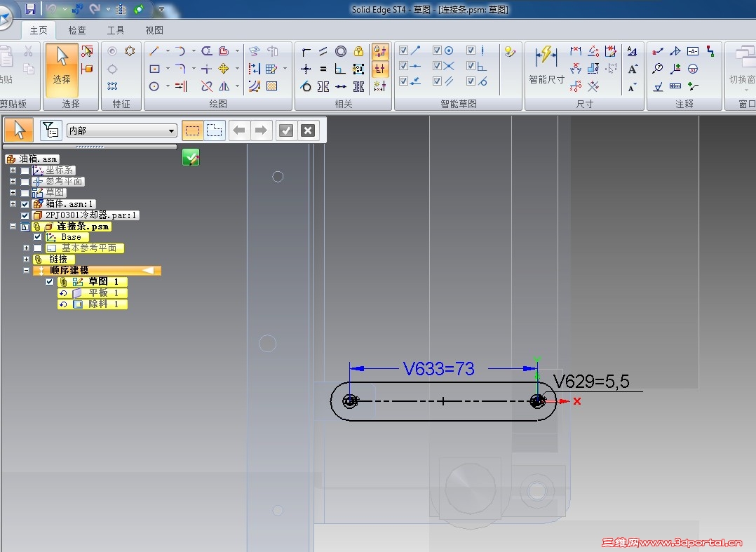The image size is (756, 552).
Task: Toggle the Center point IntelliSketch checkbox
Action: (x=437, y=50)
